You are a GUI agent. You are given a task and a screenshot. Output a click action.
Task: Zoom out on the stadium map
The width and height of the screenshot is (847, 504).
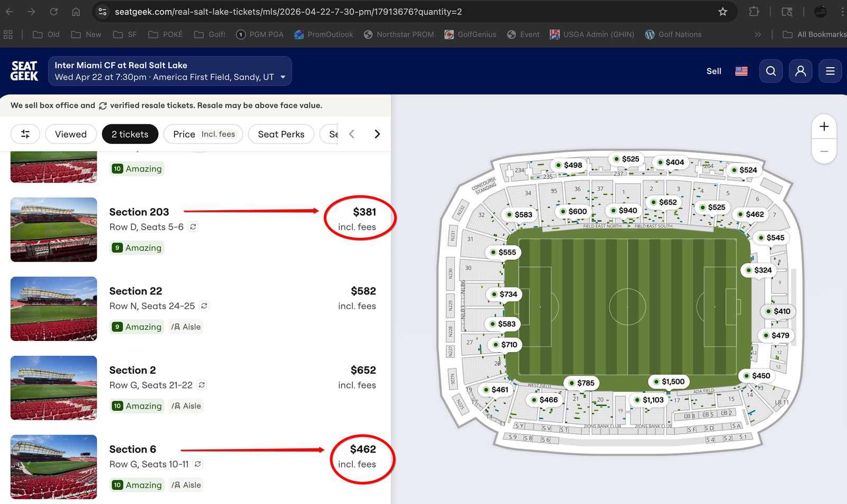click(824, 151)
